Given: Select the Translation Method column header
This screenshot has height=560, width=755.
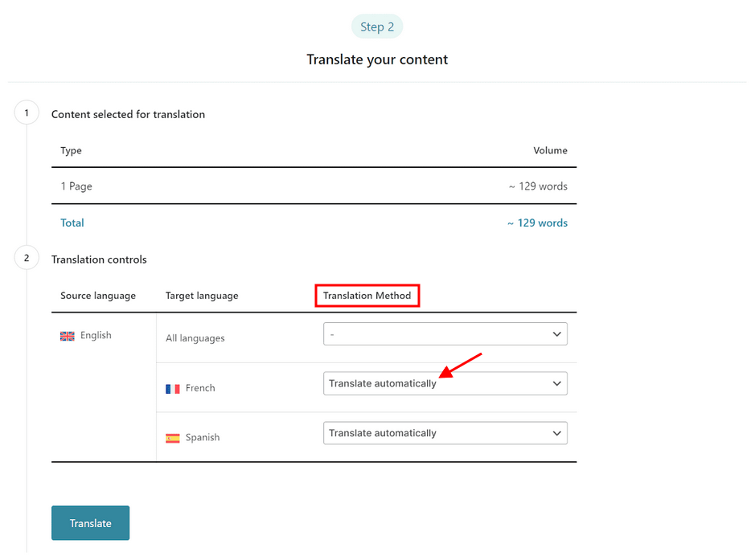Looking at the screenshot, I should click(x=367, y=296).
